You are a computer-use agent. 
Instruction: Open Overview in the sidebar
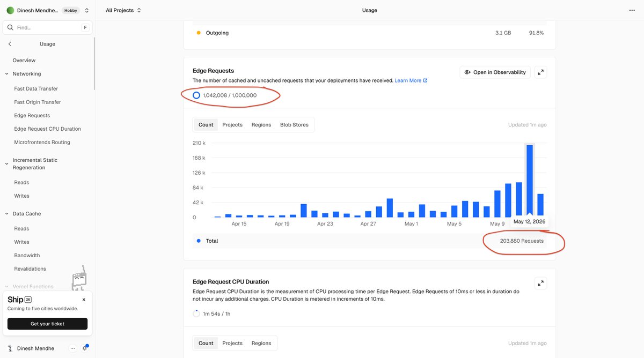(x=24, y=61)
